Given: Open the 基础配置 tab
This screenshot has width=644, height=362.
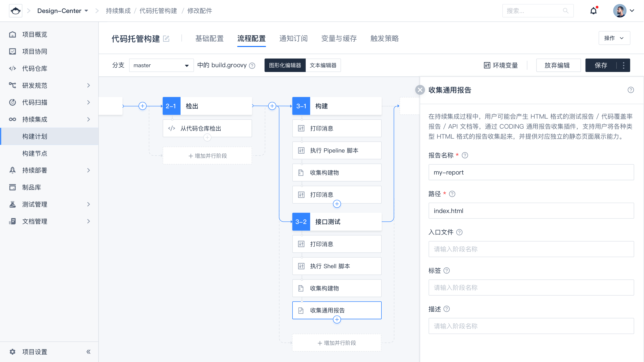Looking at the screenshot, I should click(209, 38).
